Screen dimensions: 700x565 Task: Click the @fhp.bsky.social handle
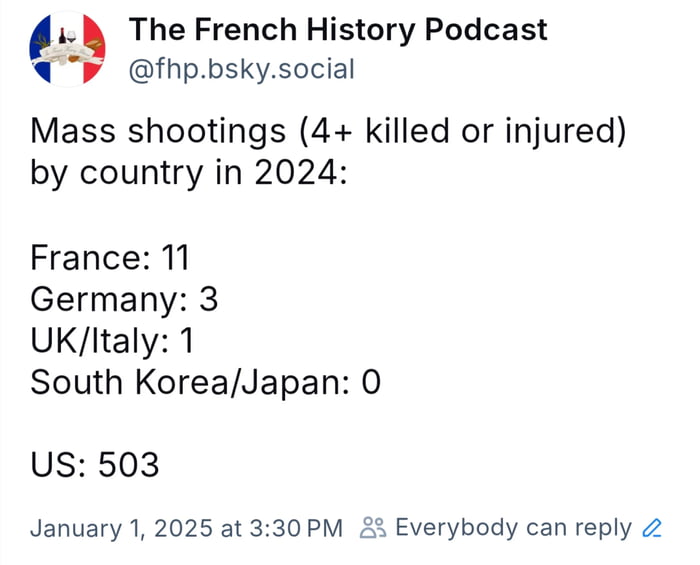click(x=241, y=69)
